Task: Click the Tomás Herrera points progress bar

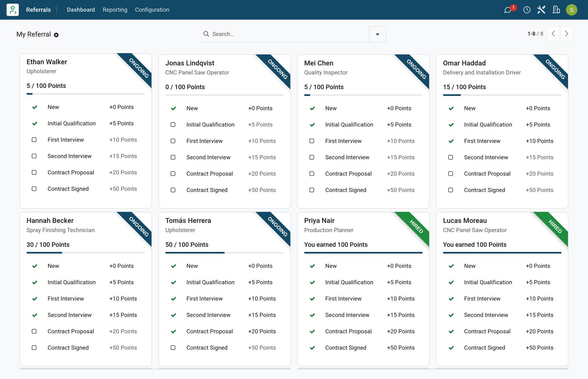Action: tap(225, 253)
